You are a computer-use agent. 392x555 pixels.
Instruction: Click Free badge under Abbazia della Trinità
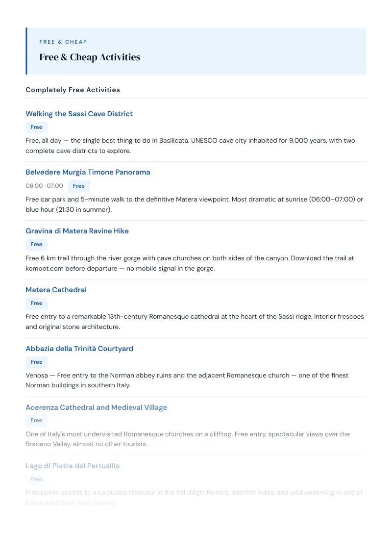(x=36, y=362)
